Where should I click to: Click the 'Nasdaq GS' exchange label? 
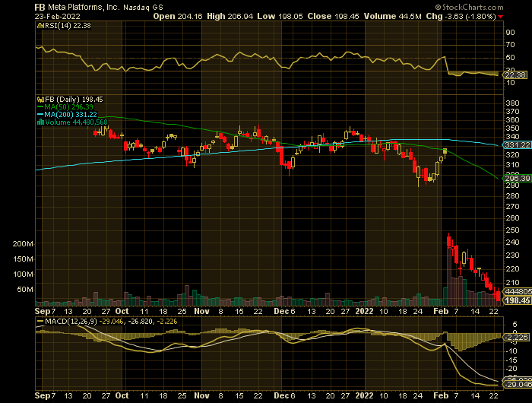pyautogui.click(x=143, y=8)
